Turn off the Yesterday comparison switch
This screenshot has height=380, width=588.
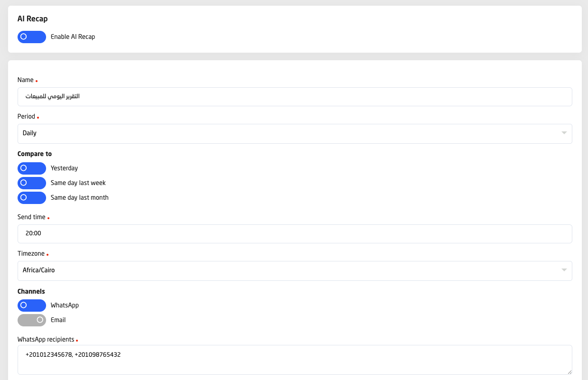pos(32,168)
